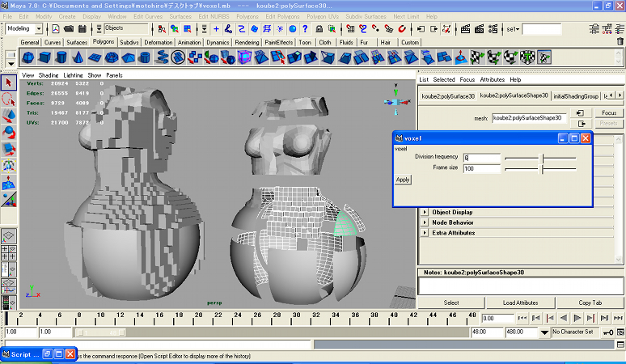The height and width of the screenshot is (364, 626).
Task: Create a polygon sphere from the shelf
Action: [x=28, y=57]
